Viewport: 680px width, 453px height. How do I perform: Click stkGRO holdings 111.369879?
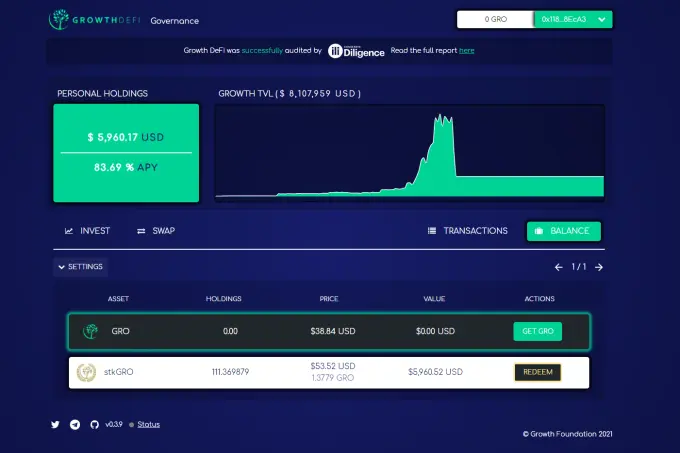click(230, 372)
